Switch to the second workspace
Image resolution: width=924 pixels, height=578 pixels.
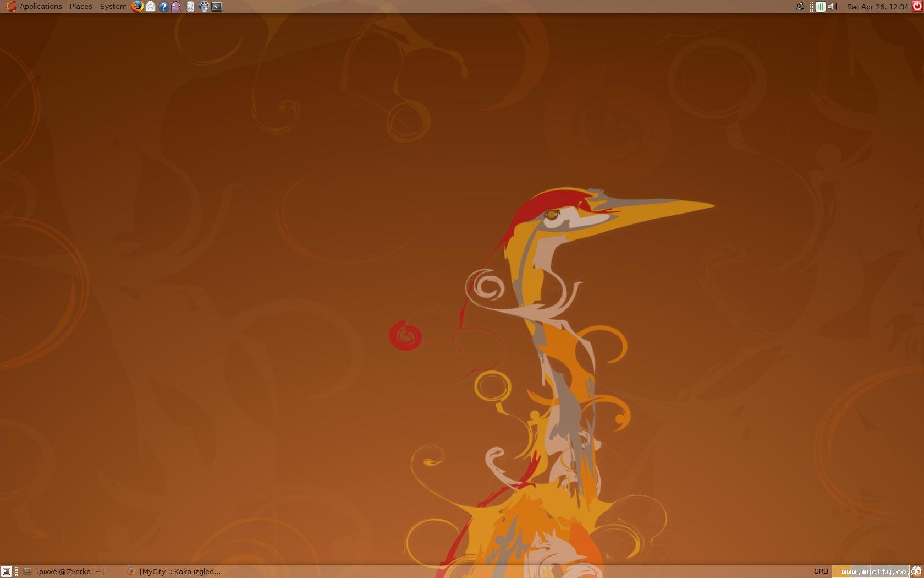(861, 571)
